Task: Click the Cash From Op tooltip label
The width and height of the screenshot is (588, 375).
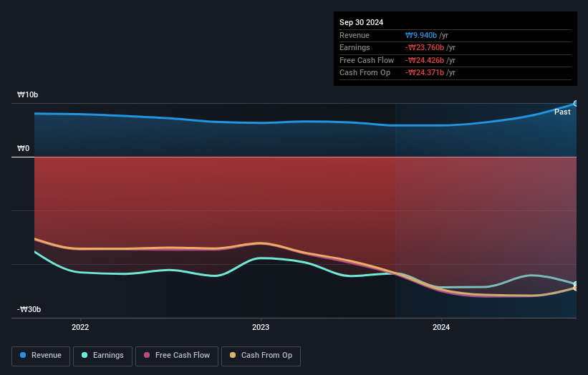Action: [x=365, y=73]
